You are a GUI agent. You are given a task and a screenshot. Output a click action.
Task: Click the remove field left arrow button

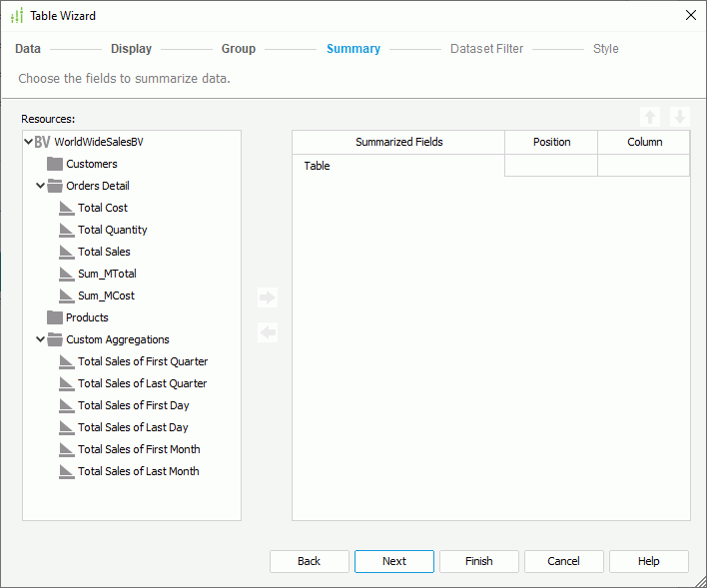point(267,332)
